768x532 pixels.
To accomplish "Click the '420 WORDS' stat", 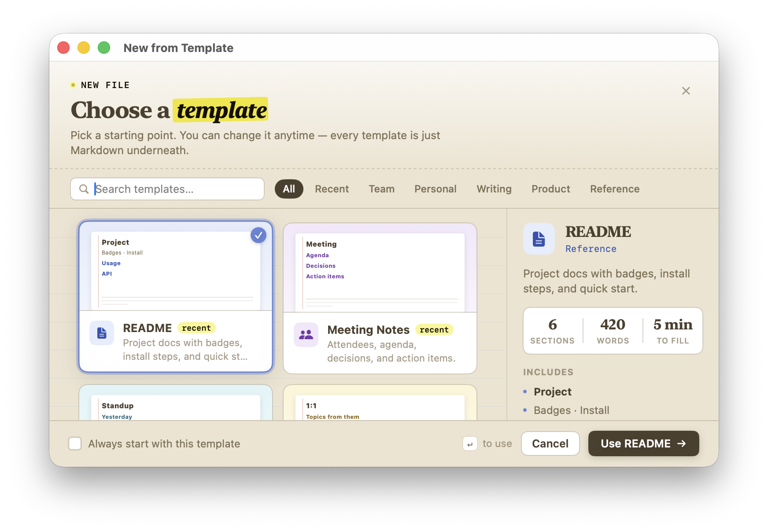I will click(x=613, y=331).
